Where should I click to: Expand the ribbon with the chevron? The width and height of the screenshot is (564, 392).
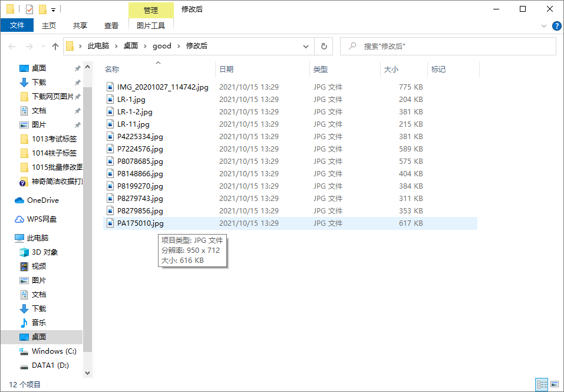pyautogui.click(x=543, y=26)
